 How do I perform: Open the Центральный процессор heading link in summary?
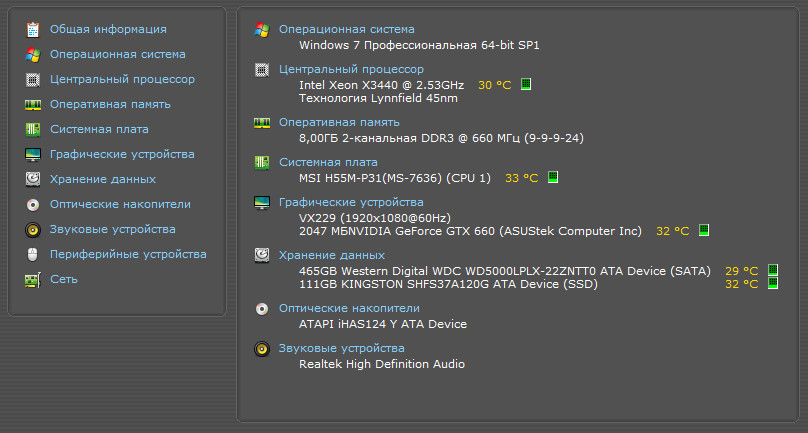351,69
